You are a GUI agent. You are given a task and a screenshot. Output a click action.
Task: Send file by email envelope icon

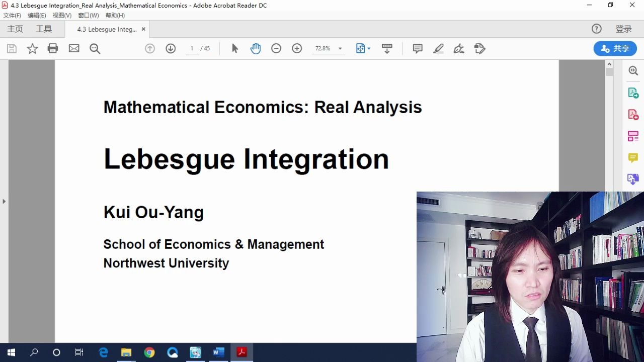point(74,49)
